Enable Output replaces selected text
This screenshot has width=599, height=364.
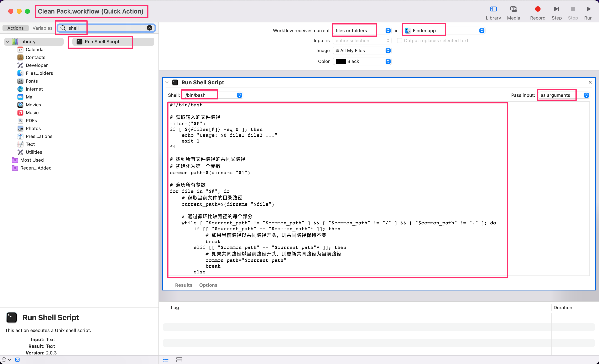[x=399, y=41]
